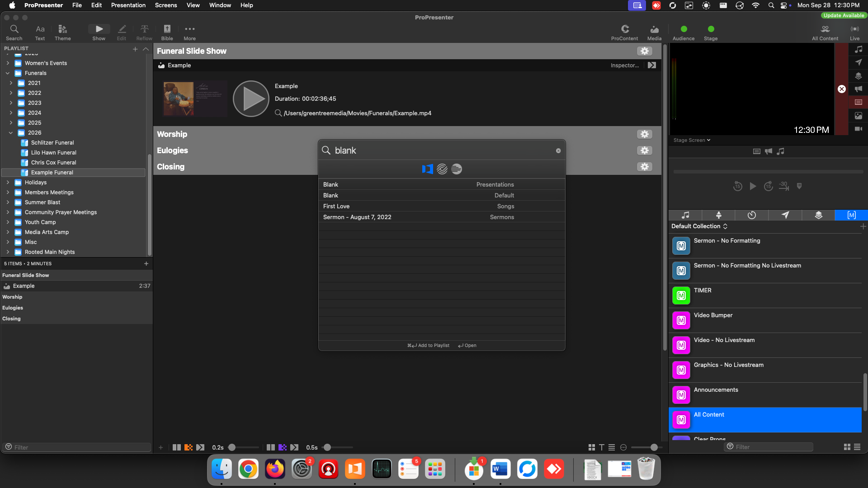868x488 pixels.
Task: Click the Reflow toolbar icon
Action: 144,33
